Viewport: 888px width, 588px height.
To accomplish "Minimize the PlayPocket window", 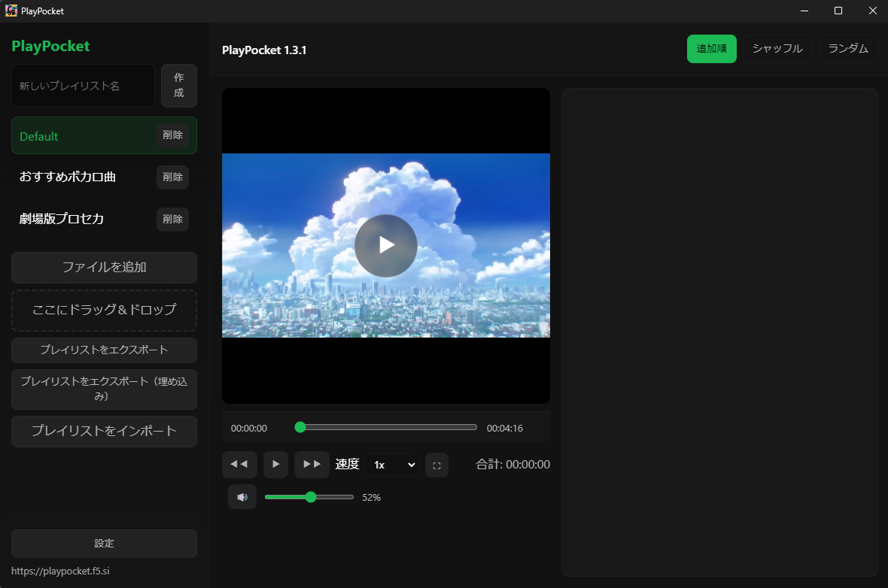I will [x=804, y=11].
